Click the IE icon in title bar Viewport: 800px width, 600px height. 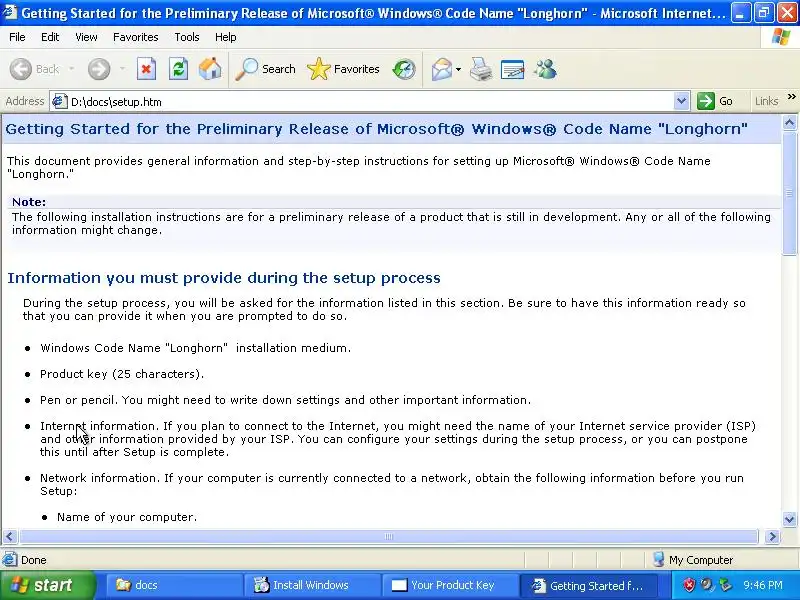(x=10, y=12)
